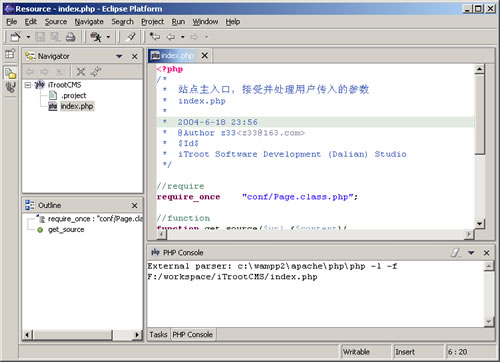Collapse the iTrootCMS project tree node
This screenshot has width=500, height=362.
(x=28, y=85)
